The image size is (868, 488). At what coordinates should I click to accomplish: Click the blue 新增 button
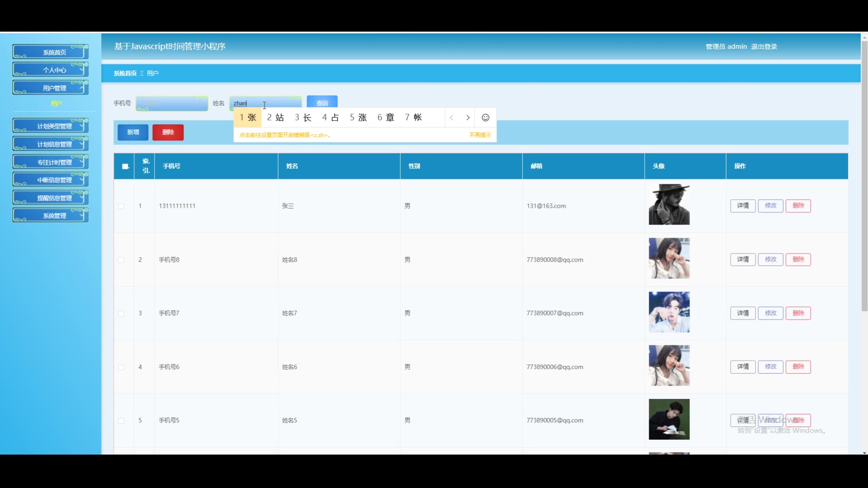[132, 132]
